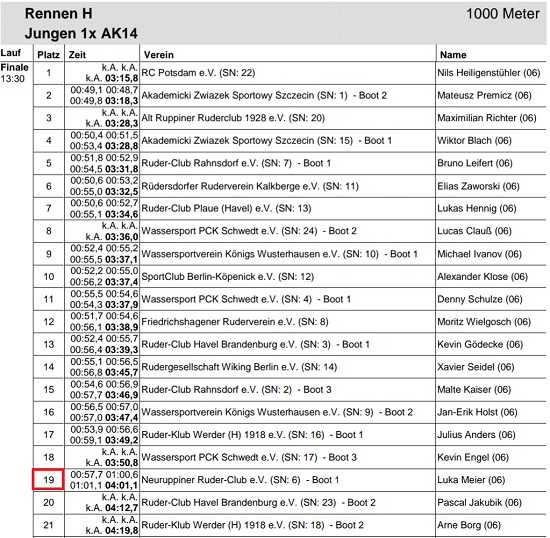Select the highlighted Platz 19 cell
550x538 pixels.
tap(48, 479)
